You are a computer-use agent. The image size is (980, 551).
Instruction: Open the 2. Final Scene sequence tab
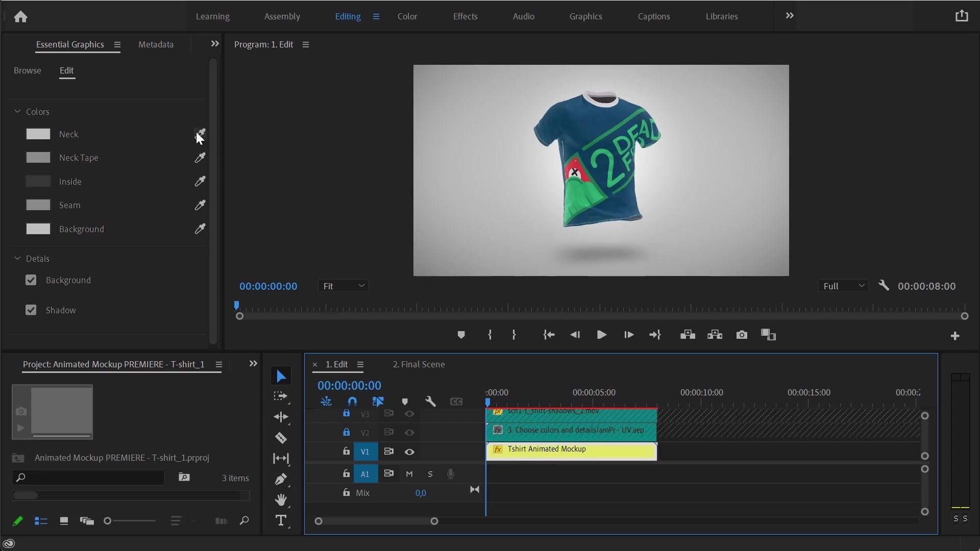click(419, 364)
